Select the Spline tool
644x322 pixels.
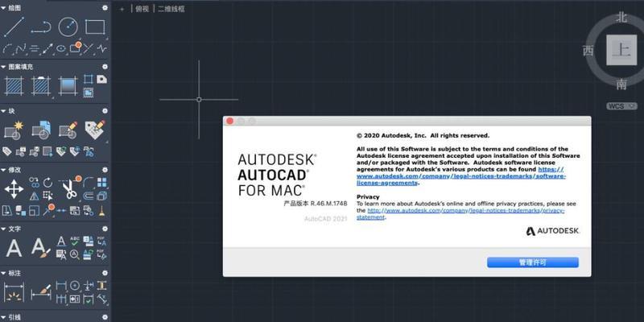21,49
